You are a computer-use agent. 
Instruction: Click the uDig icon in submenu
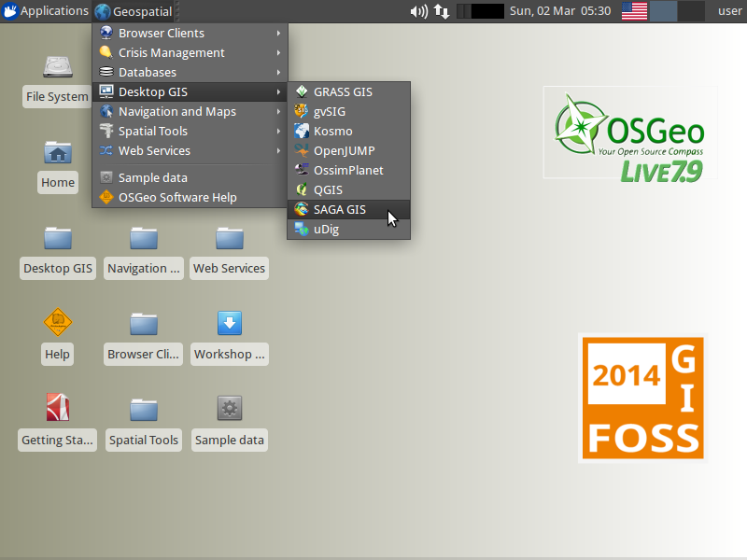(x=301, y=229)
